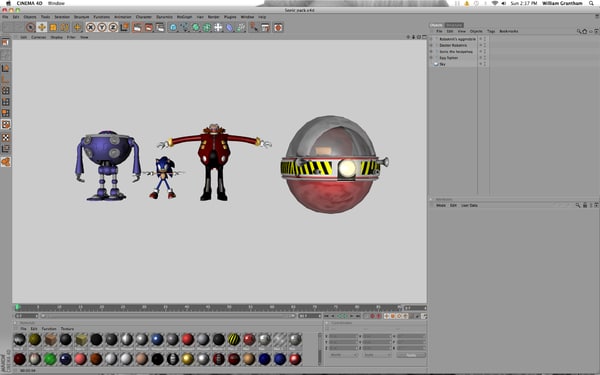
Task: Click the Sonic model in viewport
Action: tap(164, 178)
